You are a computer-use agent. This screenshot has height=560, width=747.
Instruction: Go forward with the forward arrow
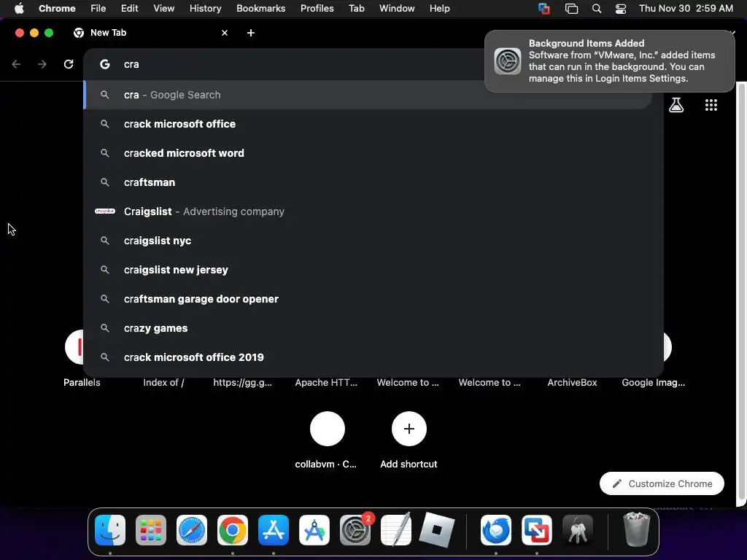(x=42, y=64)
